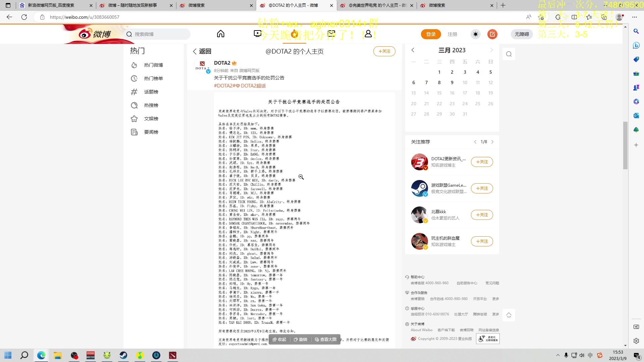Click the 旋转 rotate image button
This screenshot has height=362, width=644.
click(301, 340)
